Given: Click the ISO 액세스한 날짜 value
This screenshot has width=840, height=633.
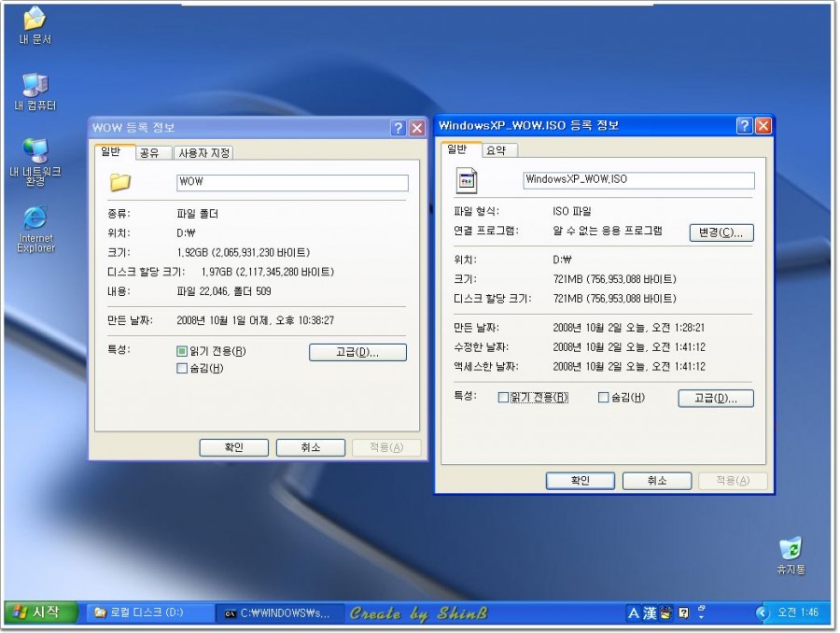Looking at the screenshot, I should [629, 367].
